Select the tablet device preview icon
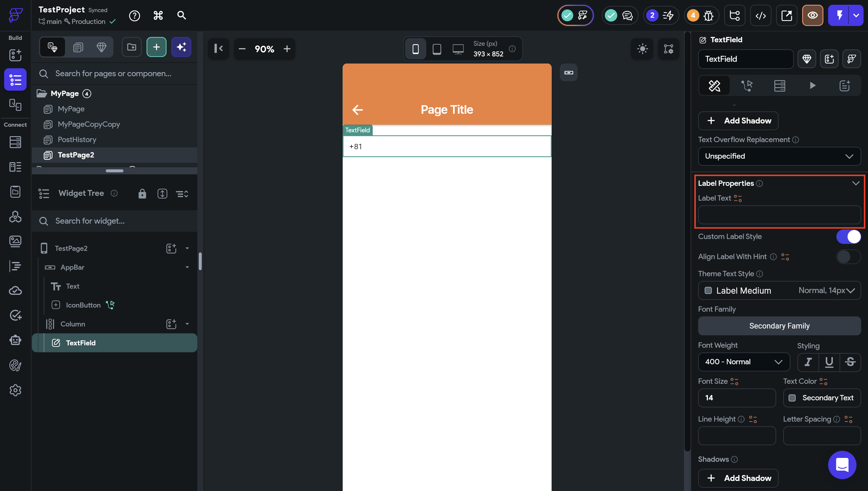 437,49
